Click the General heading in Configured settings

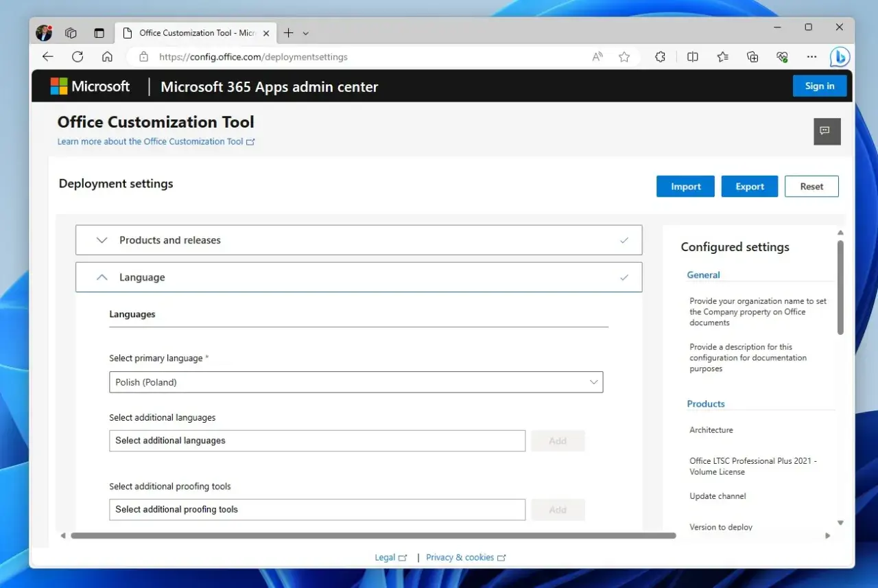coord(704,275)
